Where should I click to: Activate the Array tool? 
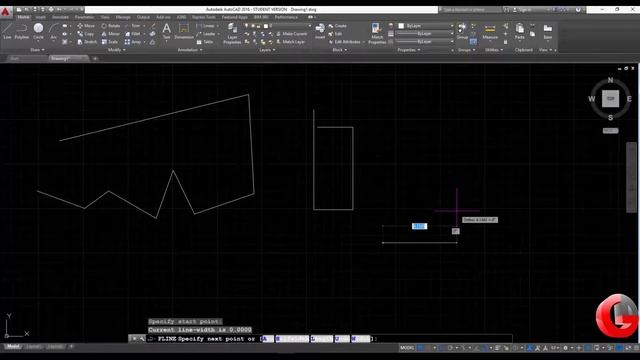point(133,42)
